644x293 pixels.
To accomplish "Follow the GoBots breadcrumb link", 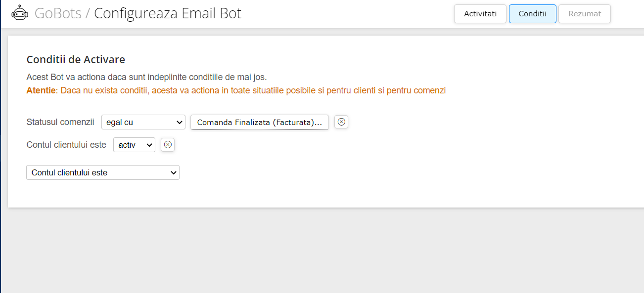I will (x=58, y=13).
